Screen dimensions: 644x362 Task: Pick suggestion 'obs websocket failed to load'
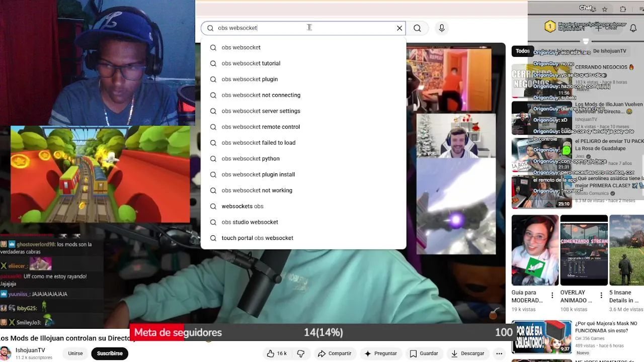coord(303,143)
